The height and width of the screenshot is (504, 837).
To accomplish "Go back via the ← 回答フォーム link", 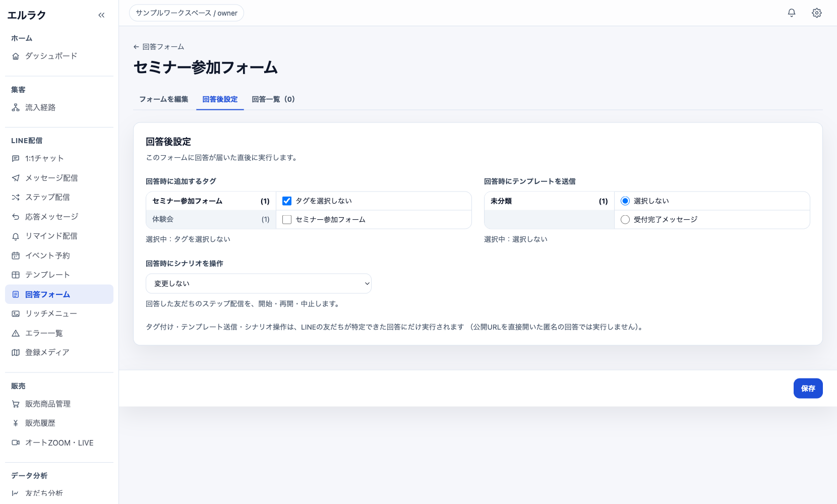I will click(x=159, y=47).
